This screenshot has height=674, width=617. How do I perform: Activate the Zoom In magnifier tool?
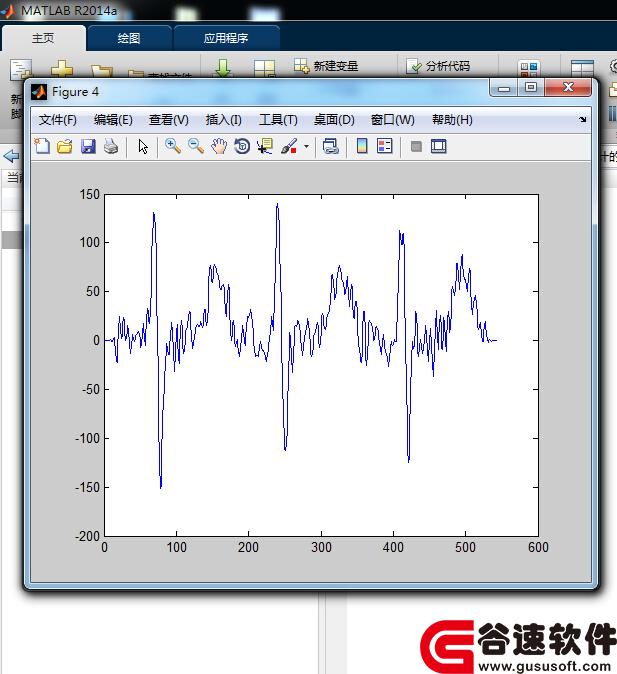click(172, 147)
